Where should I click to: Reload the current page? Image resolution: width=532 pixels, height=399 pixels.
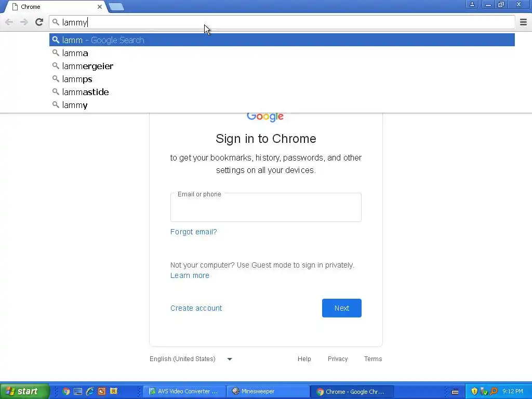pyautogui.click(x=39, y=22)
